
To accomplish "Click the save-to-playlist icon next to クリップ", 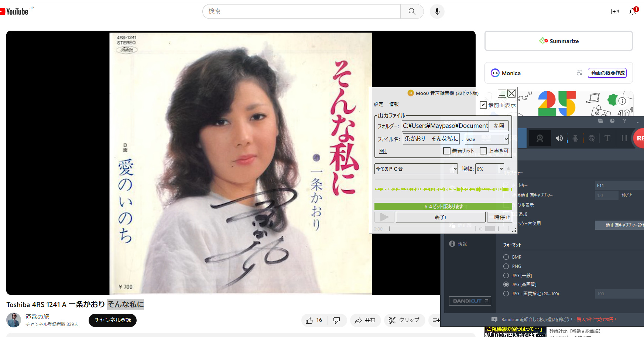I will (x=436, y=320).
